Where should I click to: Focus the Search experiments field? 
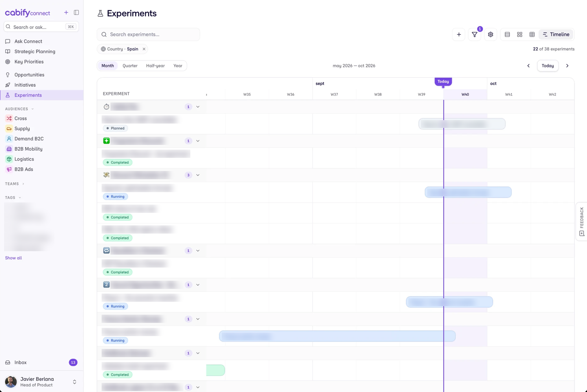(148, 34)
